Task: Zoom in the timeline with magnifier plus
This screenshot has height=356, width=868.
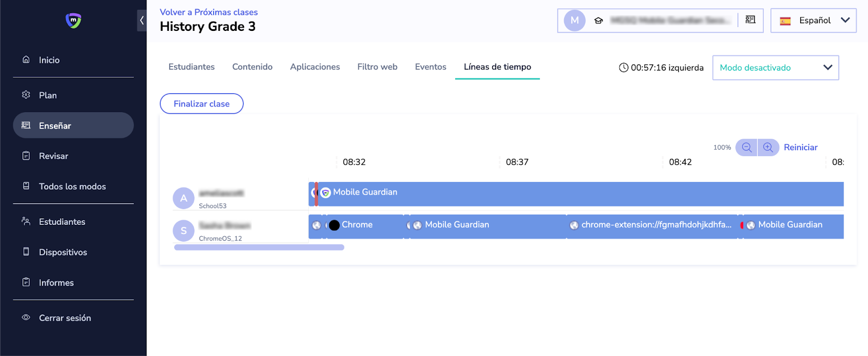Action: [x=768, y=147]
